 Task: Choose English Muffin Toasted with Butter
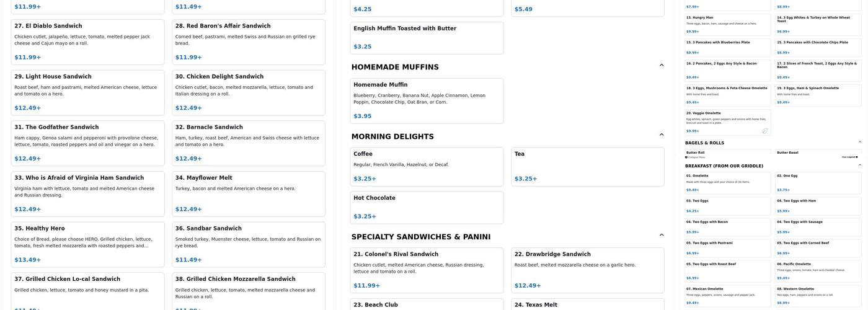click(x=427, y=37)
